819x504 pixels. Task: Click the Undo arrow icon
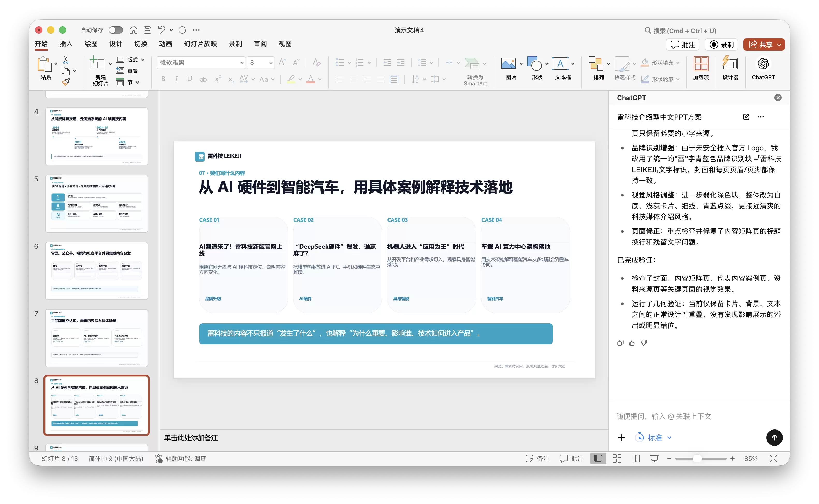[162, 30]
